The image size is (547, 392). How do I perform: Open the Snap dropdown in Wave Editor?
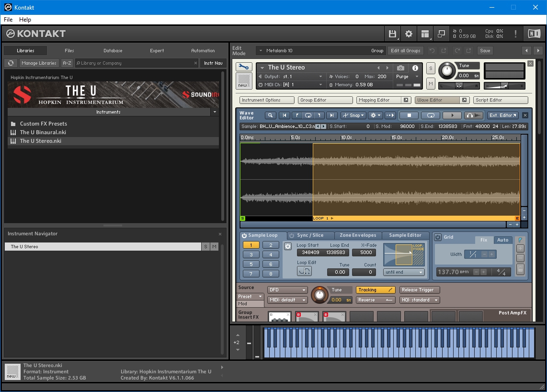tap(353, 115)
